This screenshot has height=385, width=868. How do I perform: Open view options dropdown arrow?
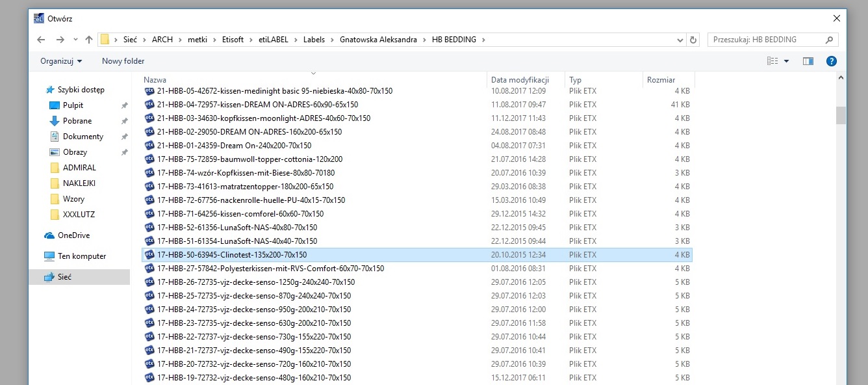click(786, 61)
